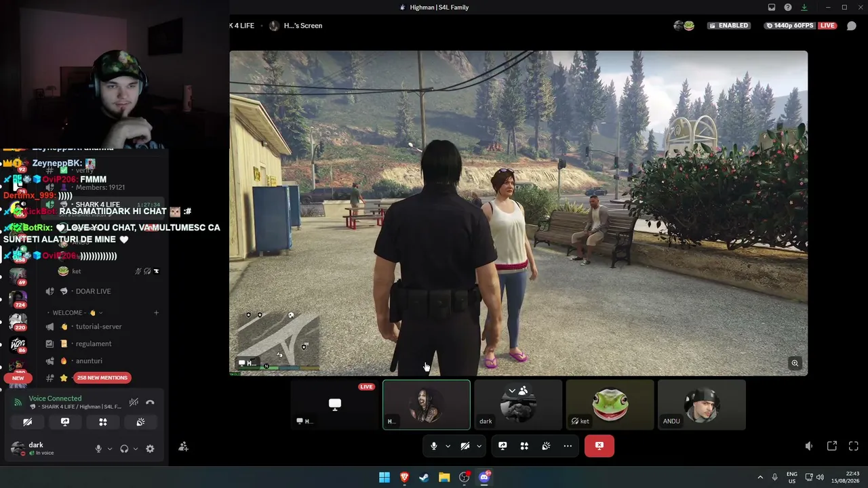Enter full screen mode

point(854,446)
